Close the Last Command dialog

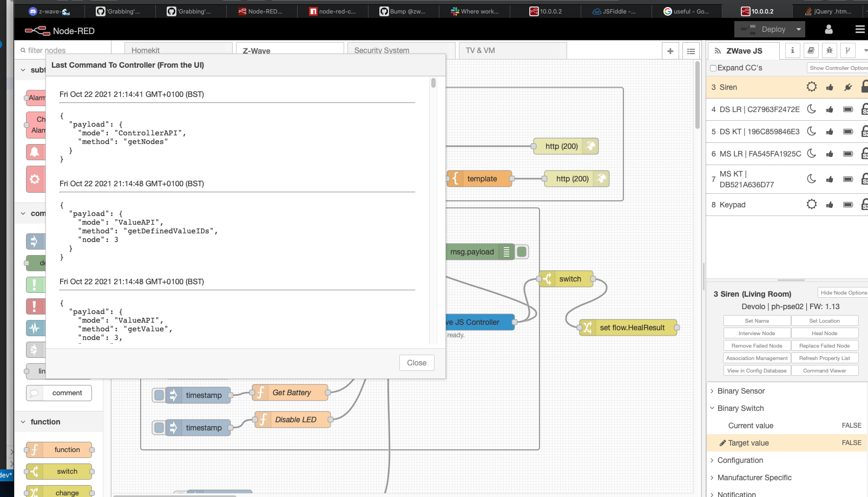(417, 363)
